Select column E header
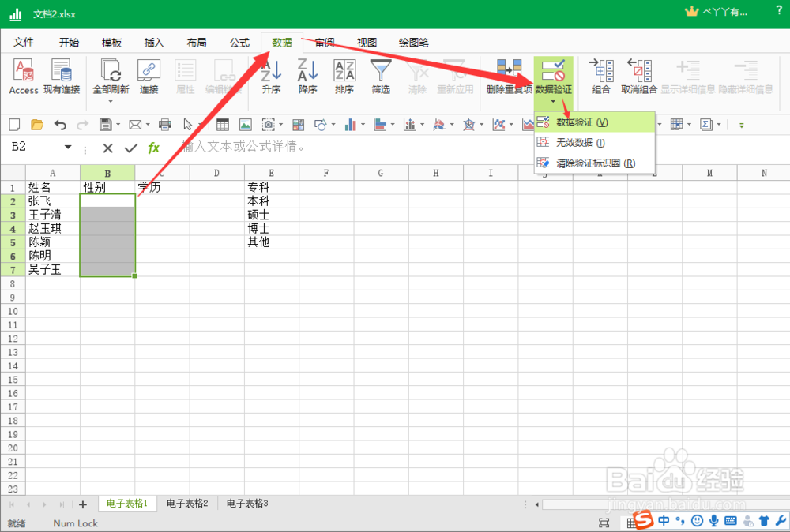 [272, 173]
